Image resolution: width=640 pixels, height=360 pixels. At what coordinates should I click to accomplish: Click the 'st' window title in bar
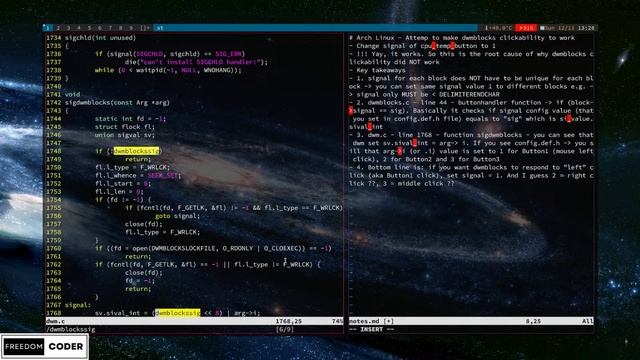pos(160,28)
